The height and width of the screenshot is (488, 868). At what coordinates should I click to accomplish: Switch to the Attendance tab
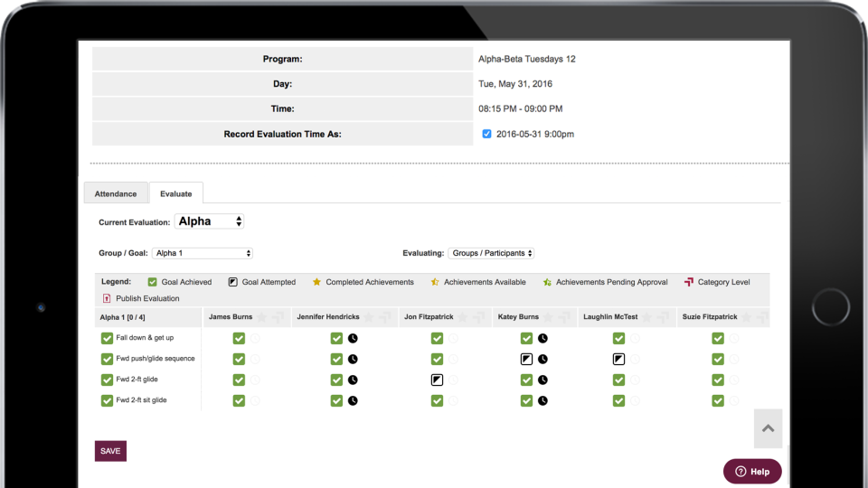pos(116,193)
